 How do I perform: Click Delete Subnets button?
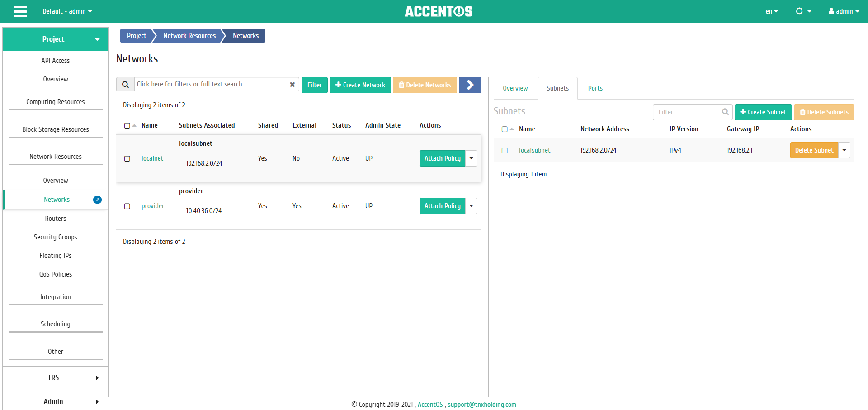(824, 112)
